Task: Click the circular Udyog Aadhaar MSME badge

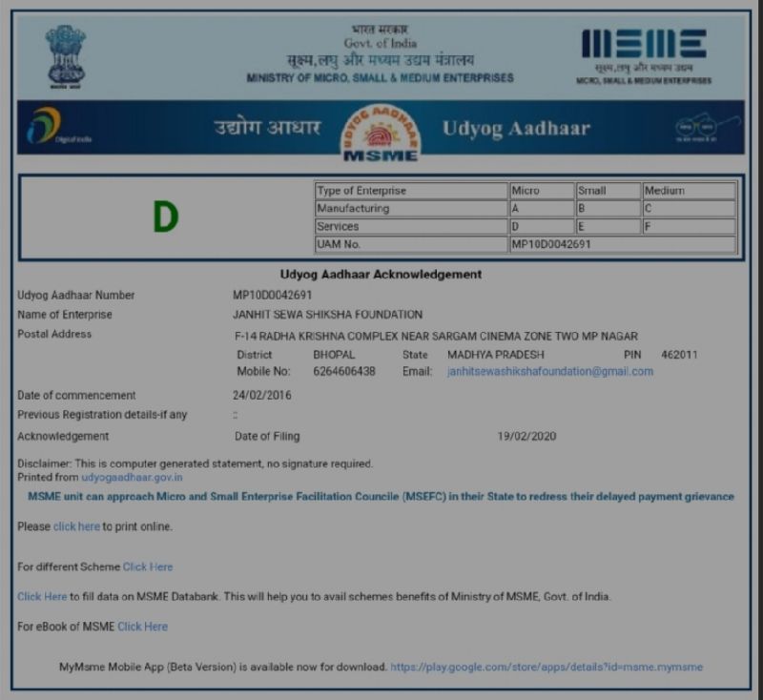Action: 381,131
